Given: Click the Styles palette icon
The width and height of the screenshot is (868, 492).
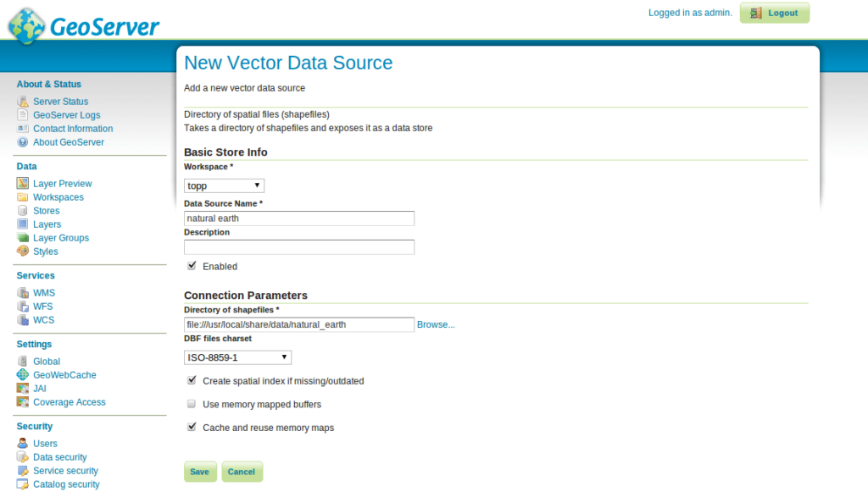Looking at the screenshot, I should click(23, 252).
